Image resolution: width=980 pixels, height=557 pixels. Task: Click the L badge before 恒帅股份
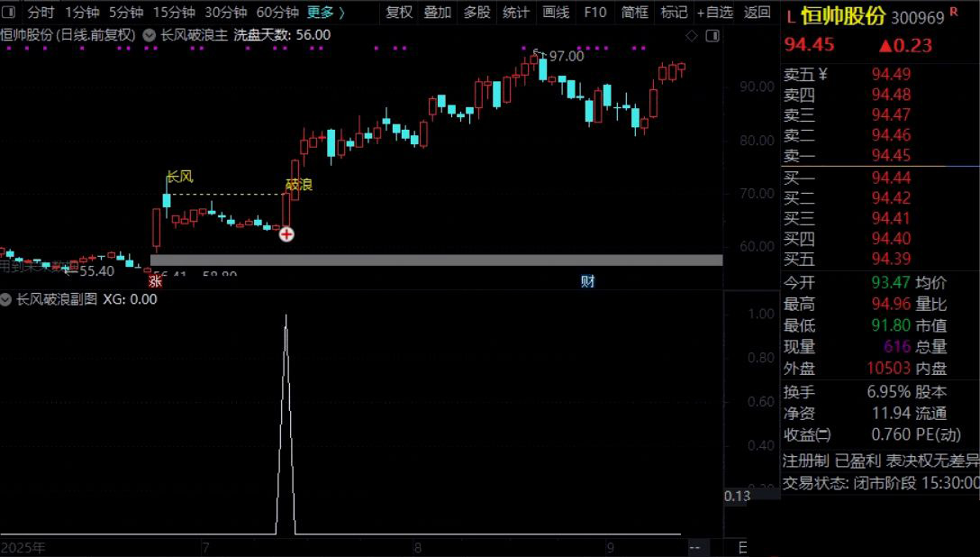pos(791,17)
